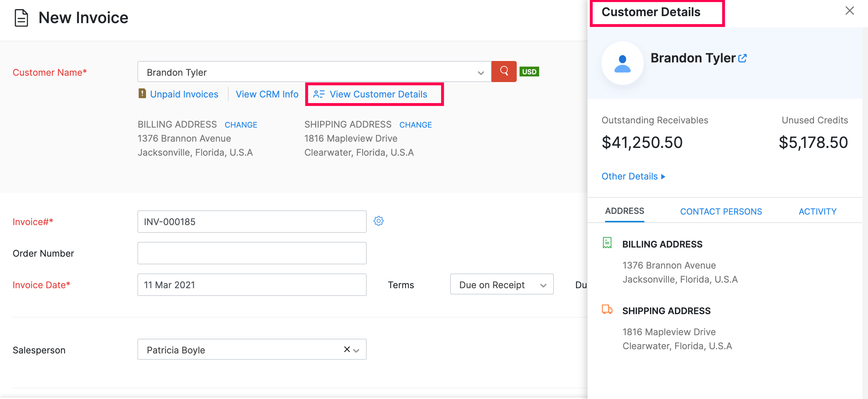This screenshot has width=868, height=399.
Task: Change the billing address
Action: coord(240,124)
